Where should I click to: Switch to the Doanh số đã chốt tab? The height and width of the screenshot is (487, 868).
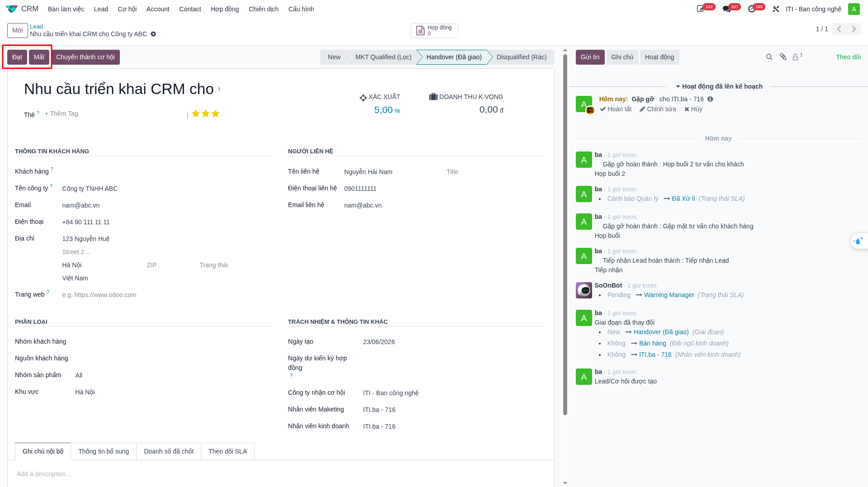click(x=169, y=451)
